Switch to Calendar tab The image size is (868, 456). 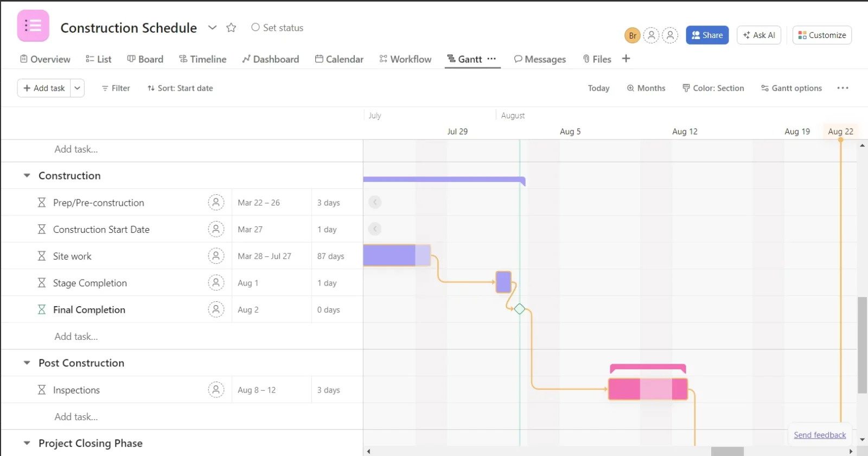click(339, 59)
